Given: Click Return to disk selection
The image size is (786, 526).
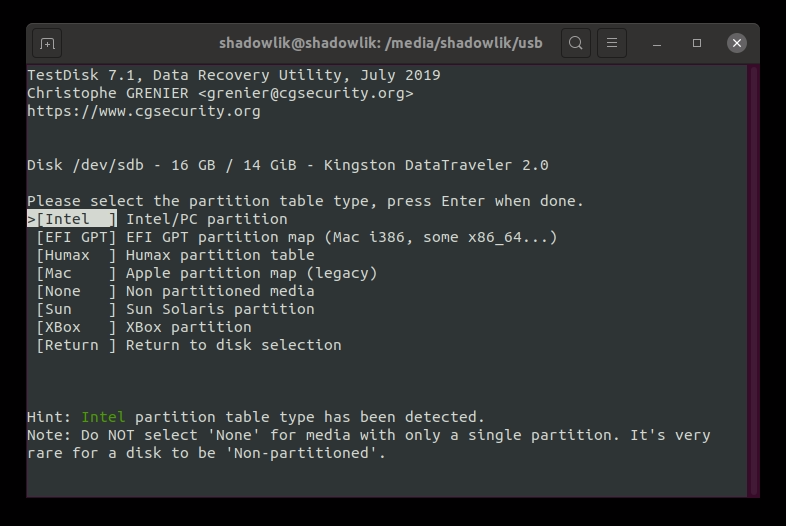Looking at the screenshot, I should (188, 345).
